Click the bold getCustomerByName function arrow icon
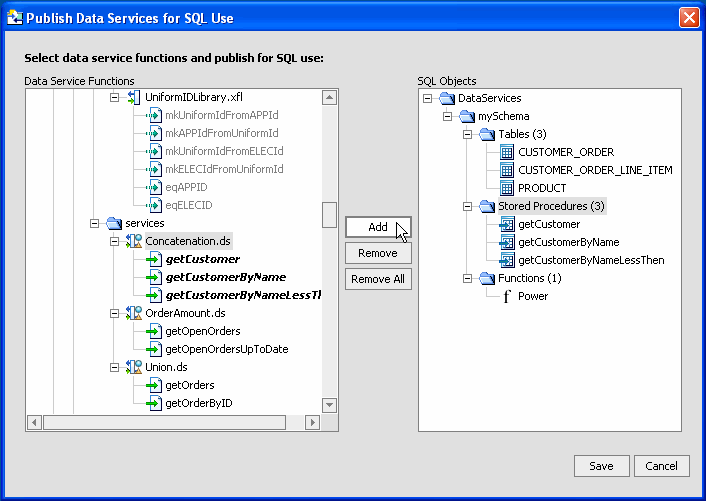This screenshot has height=501, width=706. [154, 277]
